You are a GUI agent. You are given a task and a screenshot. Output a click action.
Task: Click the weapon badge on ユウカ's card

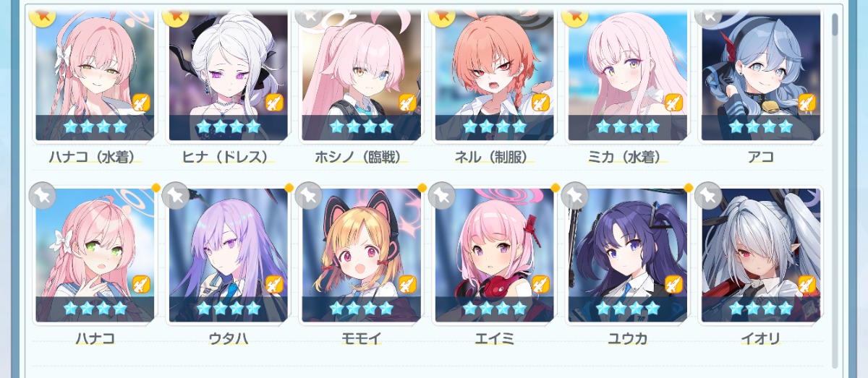click(x=673, y=285)
